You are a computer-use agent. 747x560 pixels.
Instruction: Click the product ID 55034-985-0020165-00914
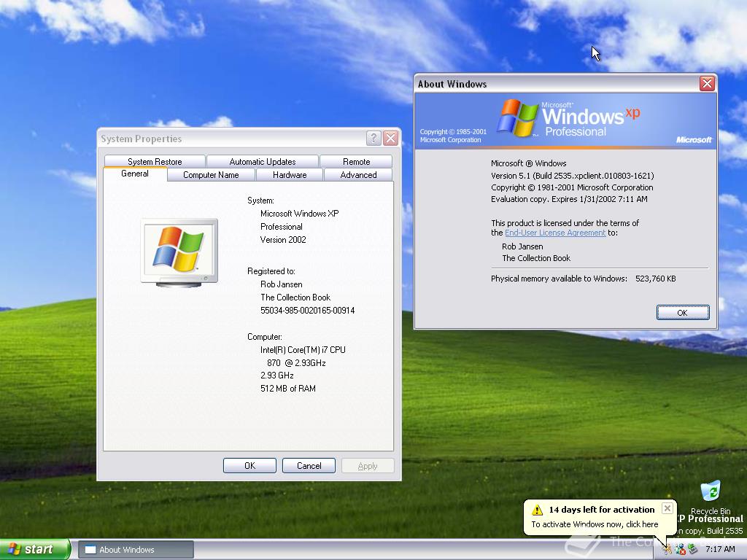point(307,311)
